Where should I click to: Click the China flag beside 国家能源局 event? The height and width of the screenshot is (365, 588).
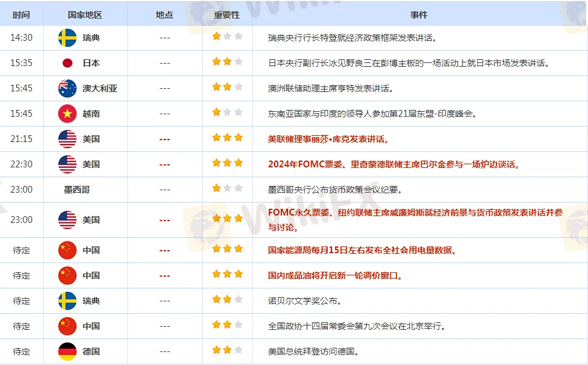point(67,250)
